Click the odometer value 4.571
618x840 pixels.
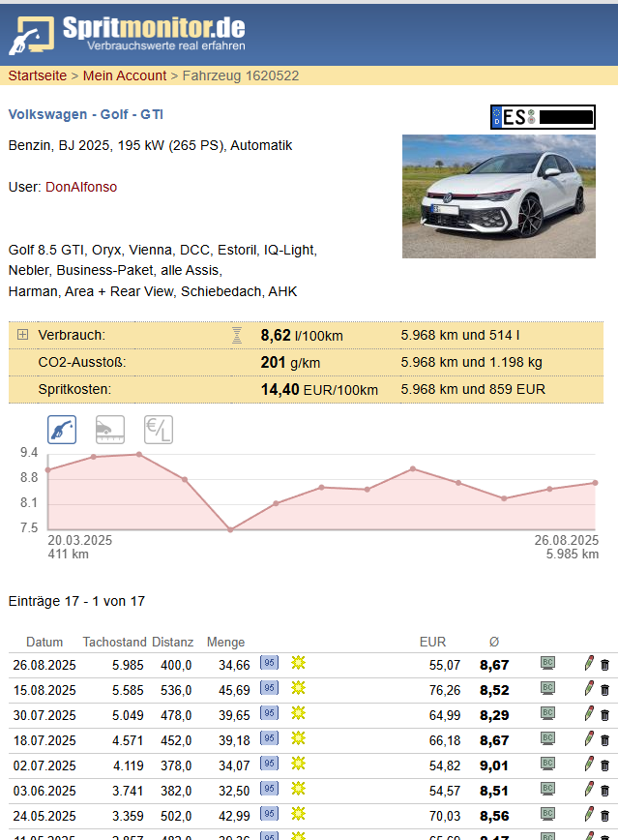click(128, 740)
